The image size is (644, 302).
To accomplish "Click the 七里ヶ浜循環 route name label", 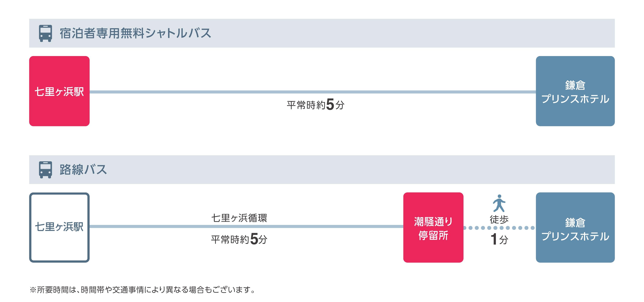I will [x=239, y=218].
